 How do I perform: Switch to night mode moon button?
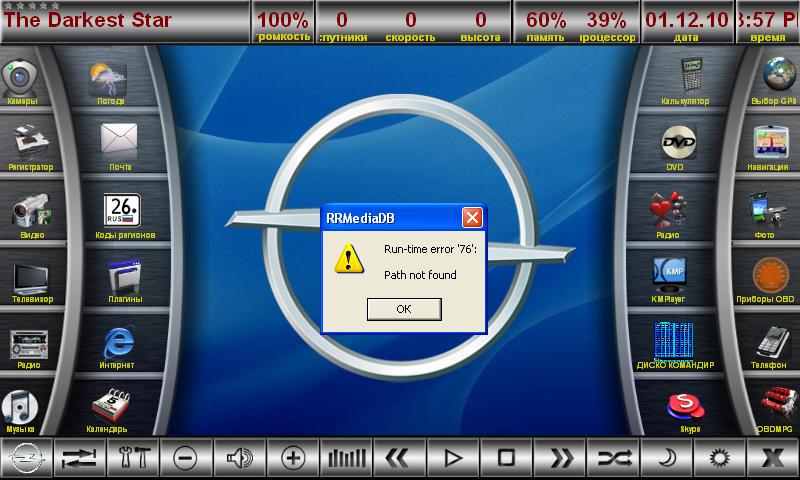(666, 458)
